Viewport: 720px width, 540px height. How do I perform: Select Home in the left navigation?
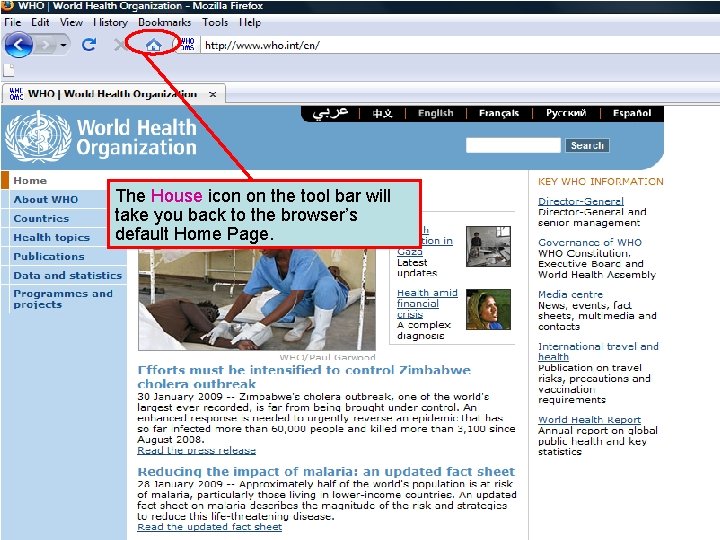[30, 180]
